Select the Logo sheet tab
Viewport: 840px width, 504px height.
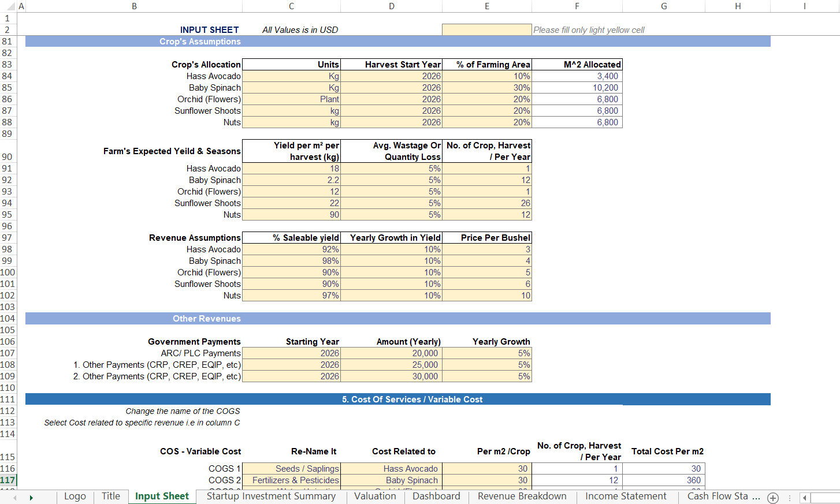[x=75, y=496]
